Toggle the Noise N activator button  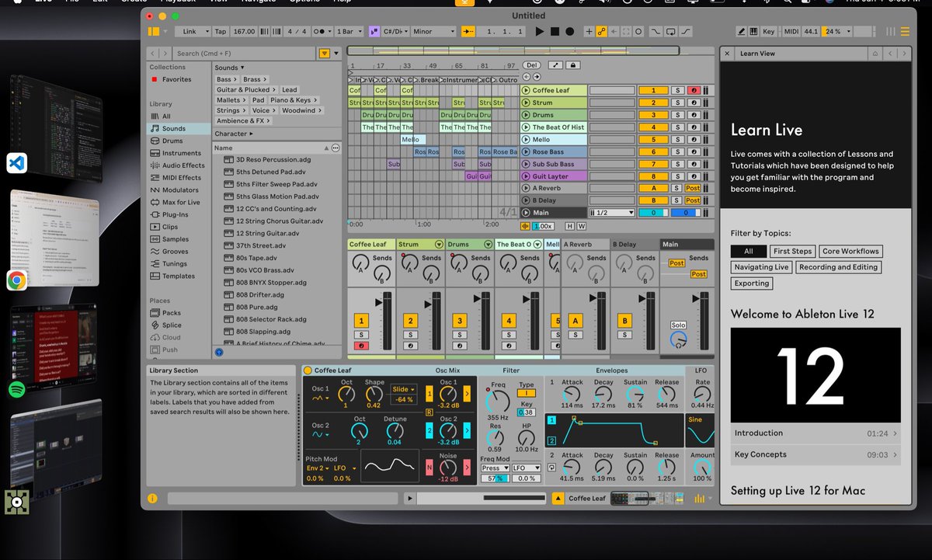point(429,468)
